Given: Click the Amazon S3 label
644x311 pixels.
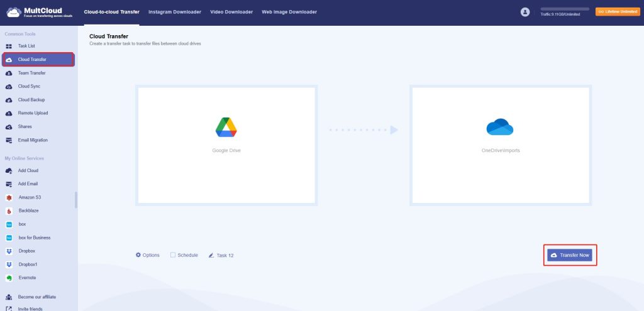Looking at the screenshot, I should coord(30,197).
